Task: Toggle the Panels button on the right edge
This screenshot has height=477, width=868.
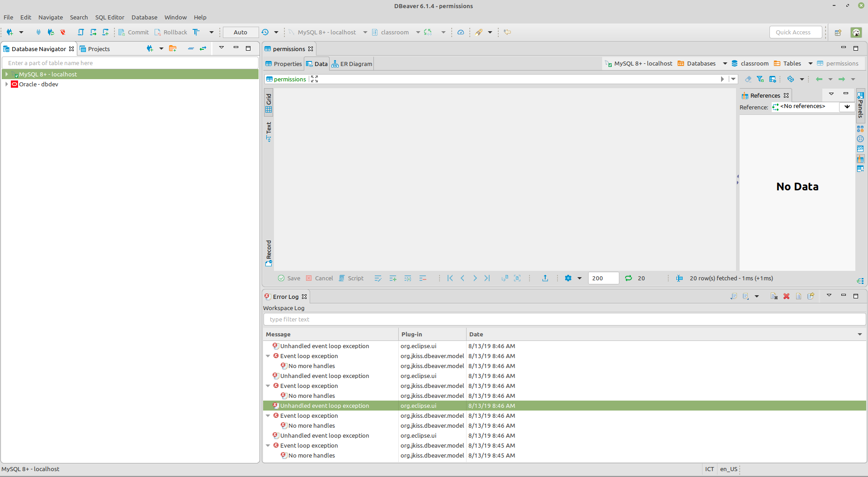Action: [860, 105]
